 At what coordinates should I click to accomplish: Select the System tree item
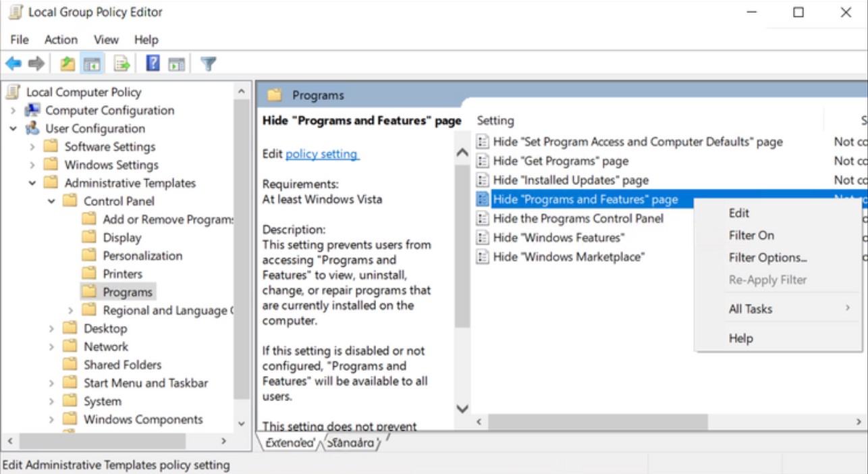(x=103, y=401)
